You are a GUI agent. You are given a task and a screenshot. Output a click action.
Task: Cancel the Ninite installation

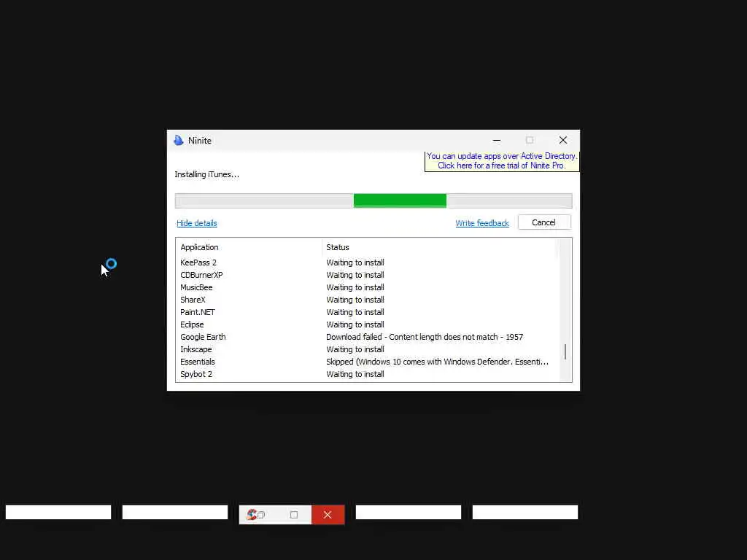pos(544,222)
